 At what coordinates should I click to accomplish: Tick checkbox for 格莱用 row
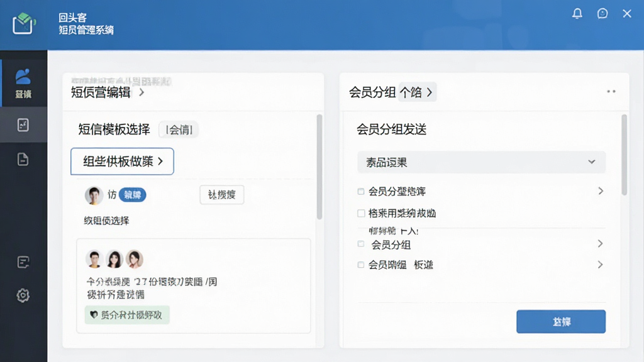[361, 213]
